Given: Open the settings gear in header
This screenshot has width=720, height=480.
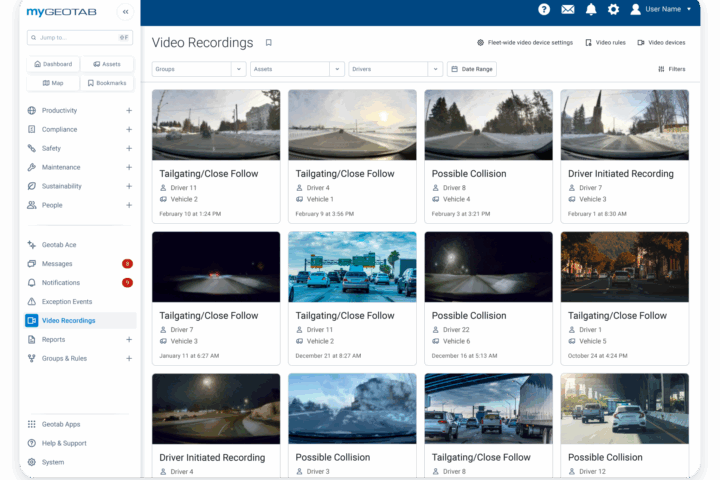Looking at the screenshot, I should click(613, 9).
